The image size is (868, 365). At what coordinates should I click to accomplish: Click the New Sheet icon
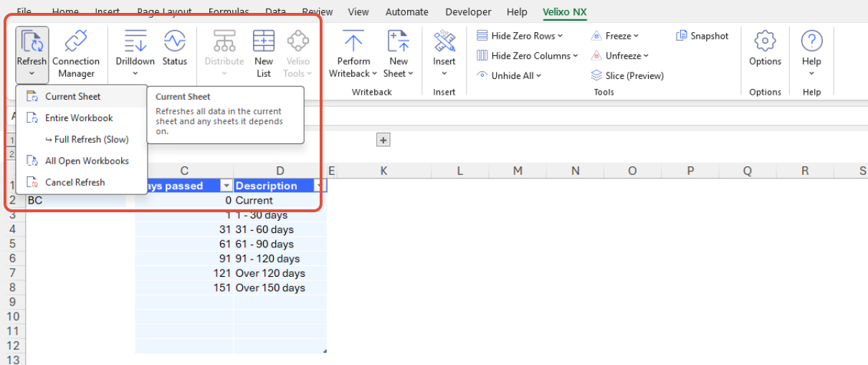tap(399, 40)
